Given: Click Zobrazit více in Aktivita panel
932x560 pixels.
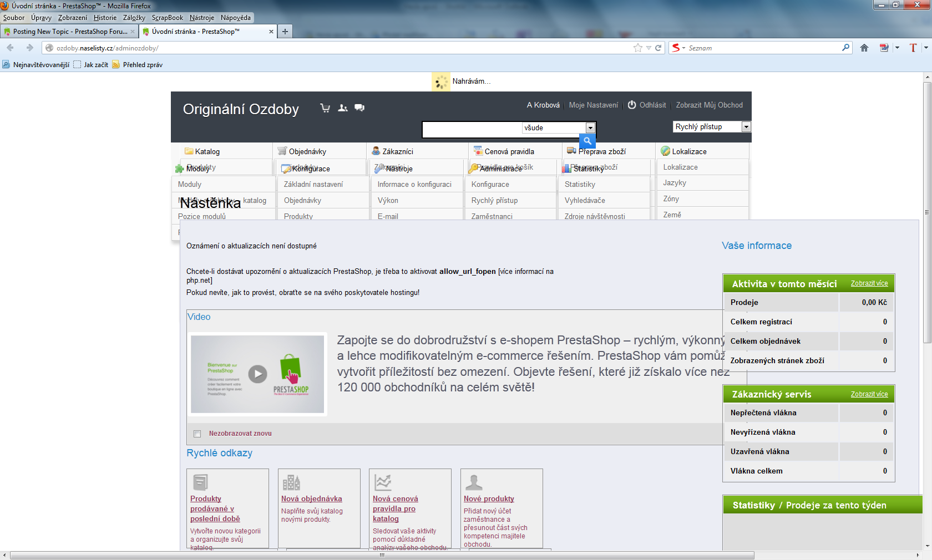Looking at the screenshot, I should [869, 283].
